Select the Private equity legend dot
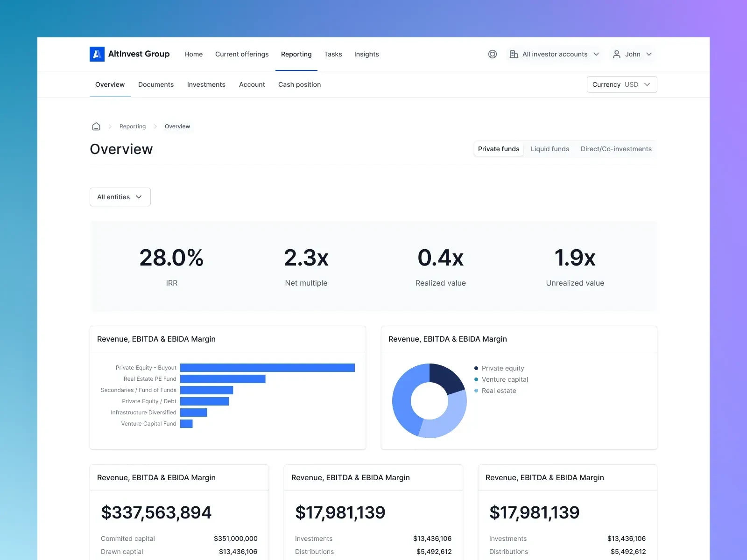The image size is (747, 560). 476,368
